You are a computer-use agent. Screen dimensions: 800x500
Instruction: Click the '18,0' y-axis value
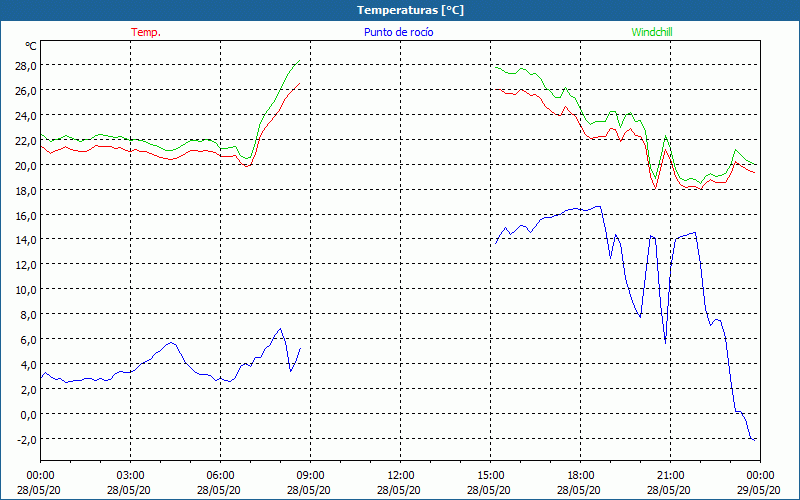26,190
